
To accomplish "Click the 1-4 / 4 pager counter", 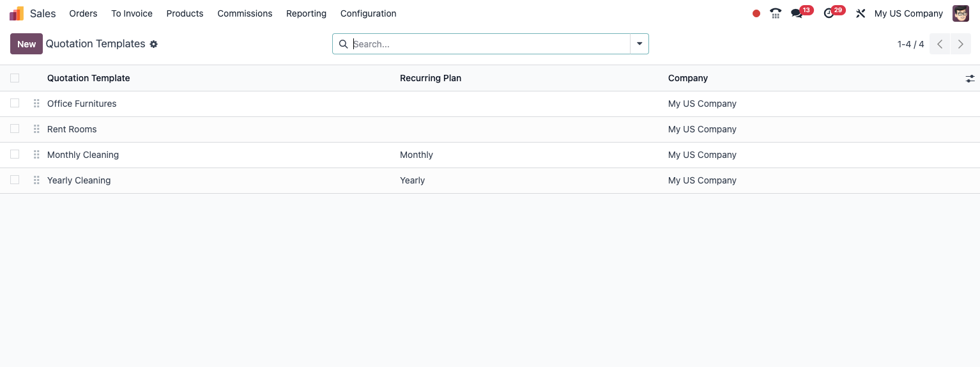I will (910, 44).
